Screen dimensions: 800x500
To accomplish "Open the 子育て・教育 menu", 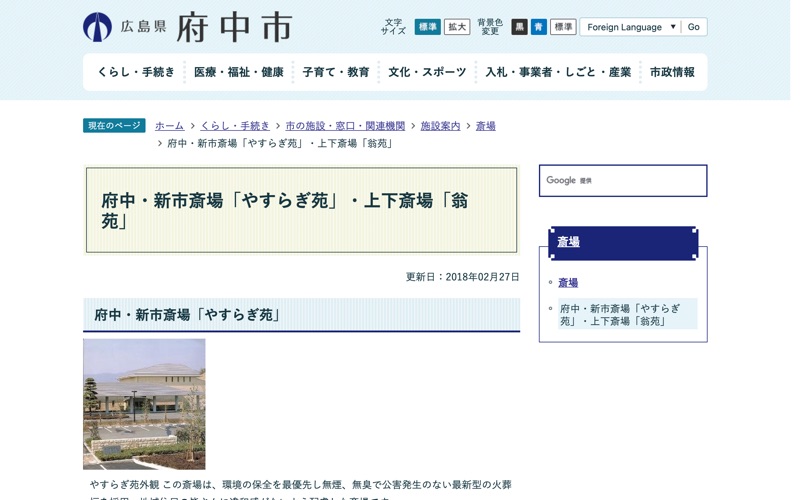I will pyautogui.click(x=336, y=72).
